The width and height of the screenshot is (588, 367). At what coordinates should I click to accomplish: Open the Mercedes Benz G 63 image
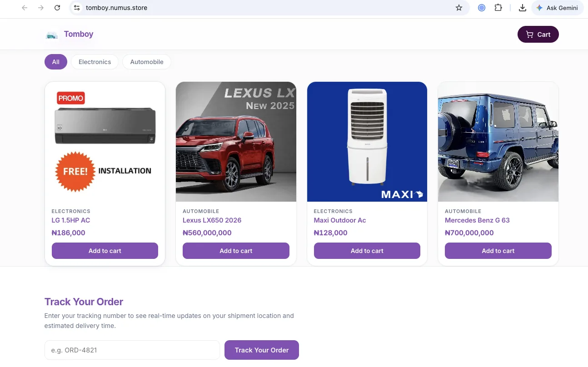(x=498, y=142)
